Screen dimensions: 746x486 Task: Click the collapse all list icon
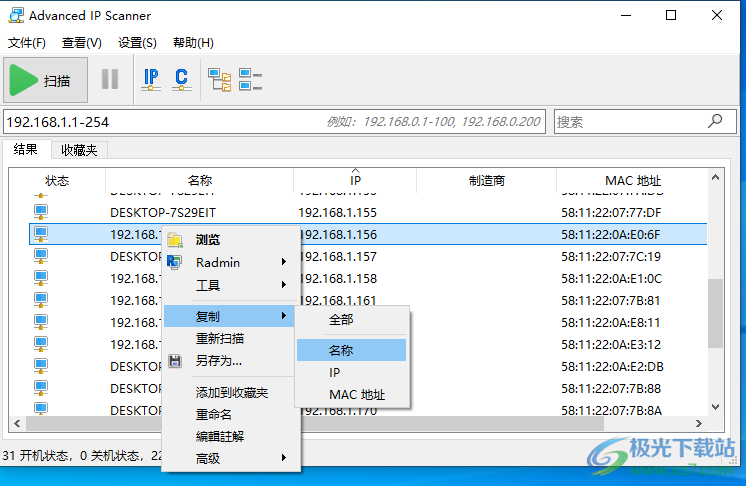pos(250,79)
